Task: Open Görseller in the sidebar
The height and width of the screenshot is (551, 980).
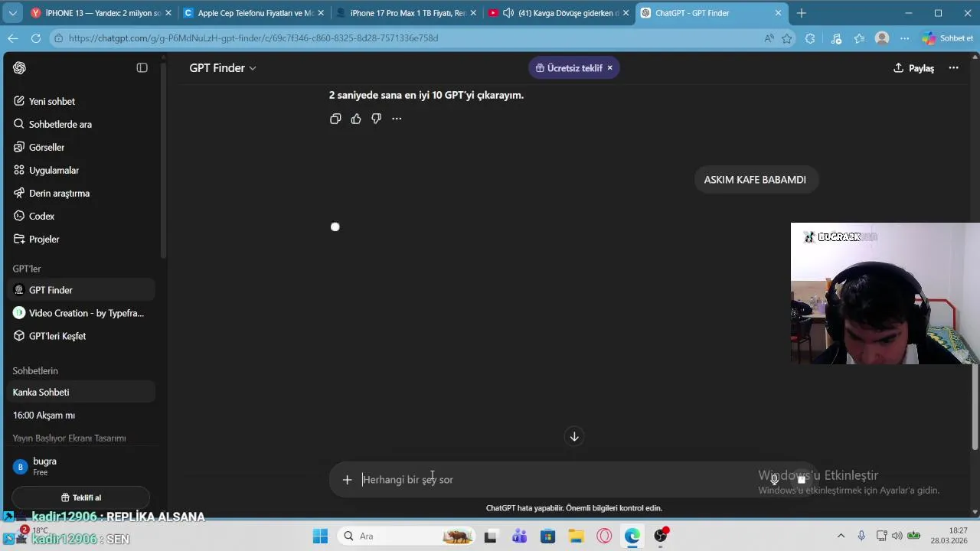Action: click(x=80, y=147)
